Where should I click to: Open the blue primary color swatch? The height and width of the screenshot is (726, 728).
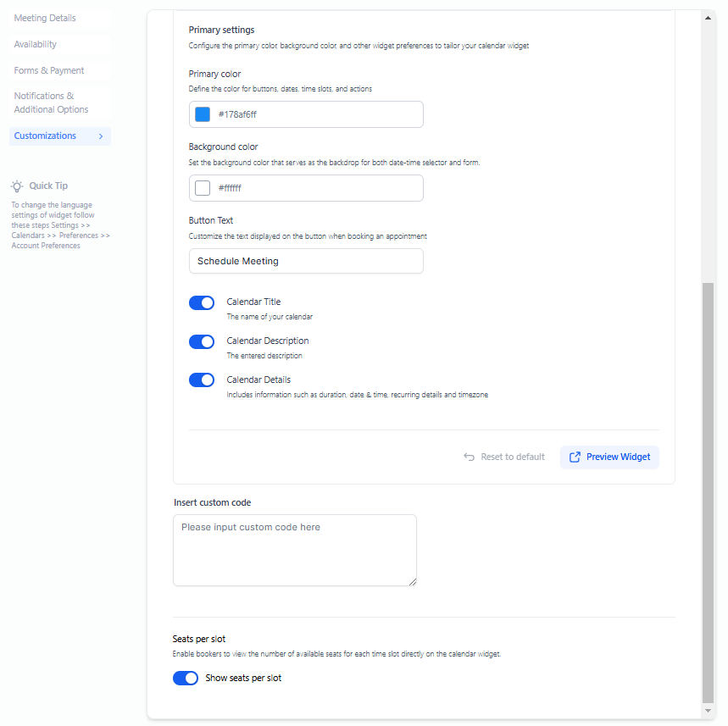point(203,114)
